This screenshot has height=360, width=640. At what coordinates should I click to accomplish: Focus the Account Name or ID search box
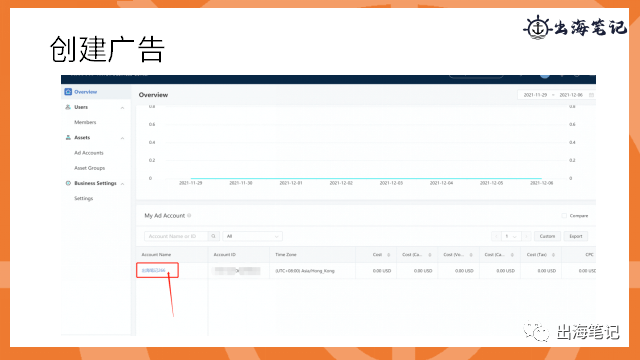tap(176, 236)
